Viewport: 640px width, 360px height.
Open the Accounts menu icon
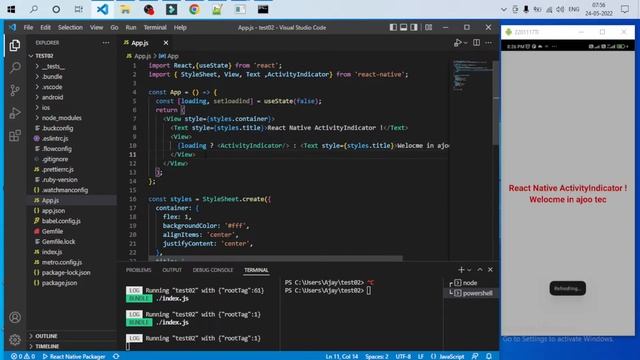coord(15,317)
